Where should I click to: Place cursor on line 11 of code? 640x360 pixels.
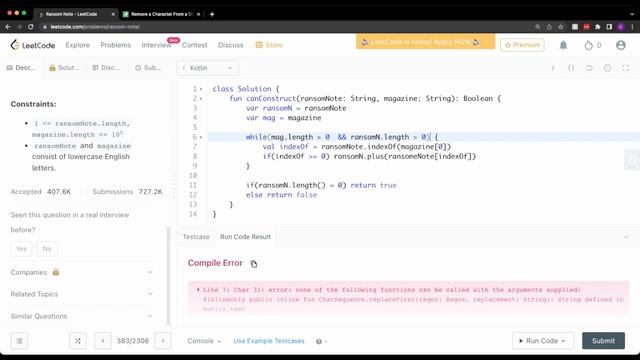click(321, 185)
